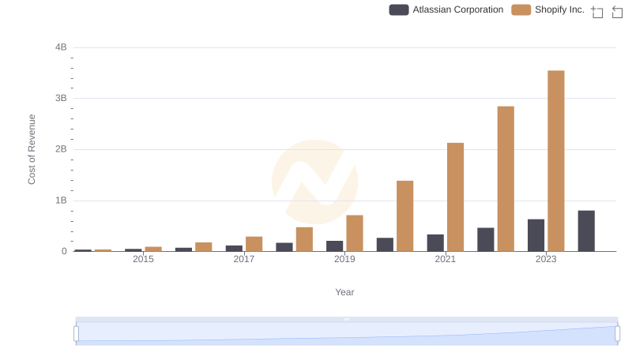Click the Shopify bar for 2022
632x364 pixels.
pos(506,178)
